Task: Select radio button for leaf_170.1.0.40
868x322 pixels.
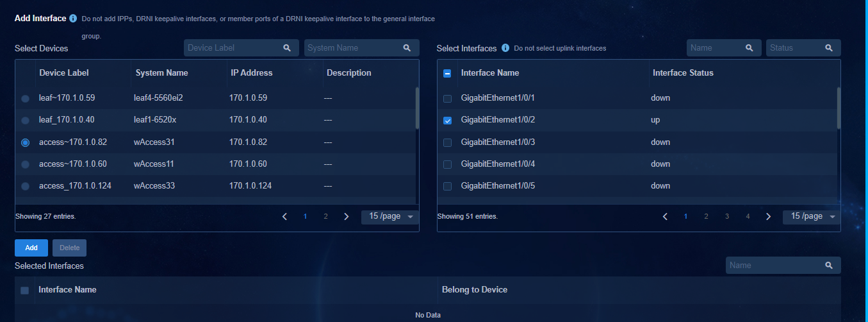Action: 25,120
